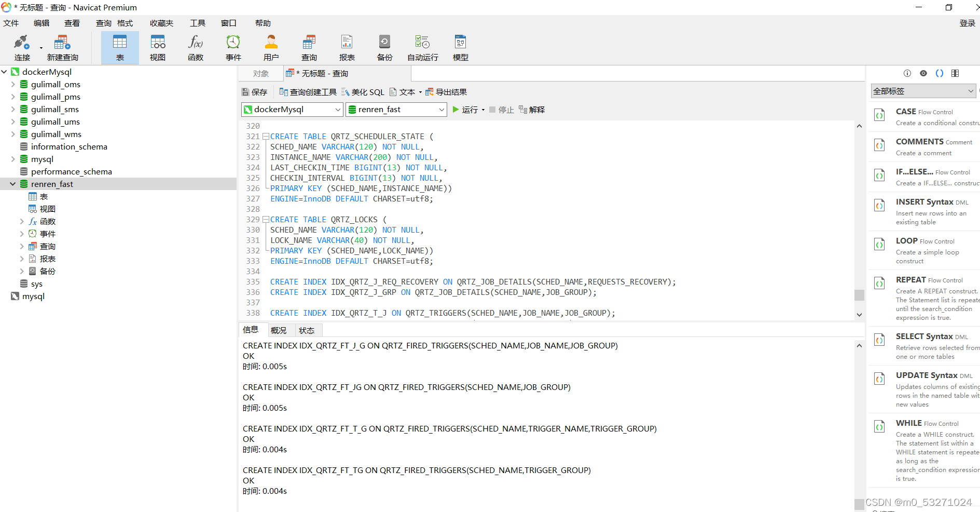Expand the mysql database node

(13, 159)
